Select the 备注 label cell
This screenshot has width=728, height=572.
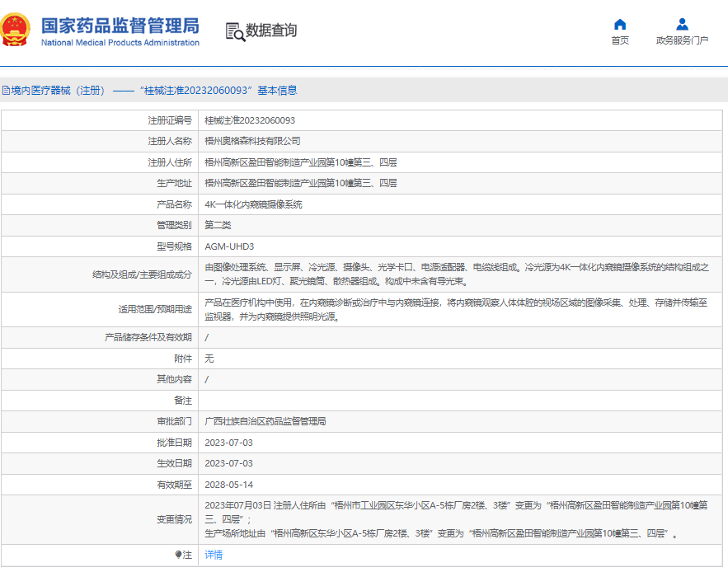point(100,401)
